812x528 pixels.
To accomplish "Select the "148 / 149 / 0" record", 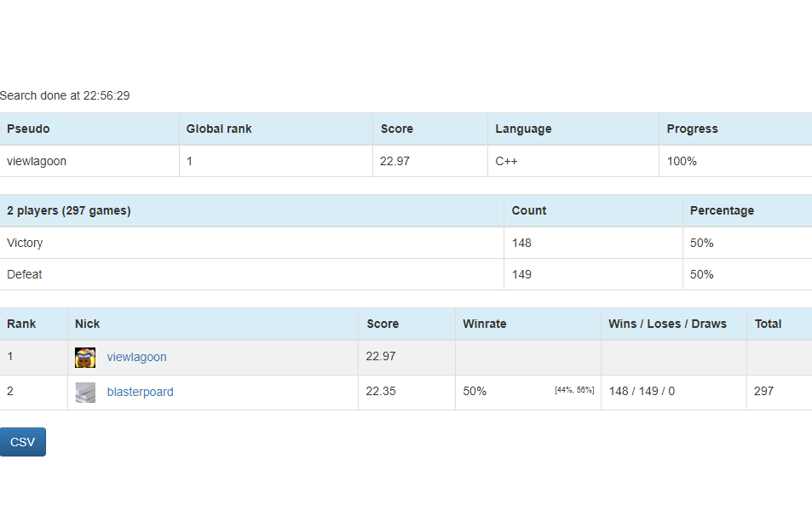I will click(x=642, y=392).
